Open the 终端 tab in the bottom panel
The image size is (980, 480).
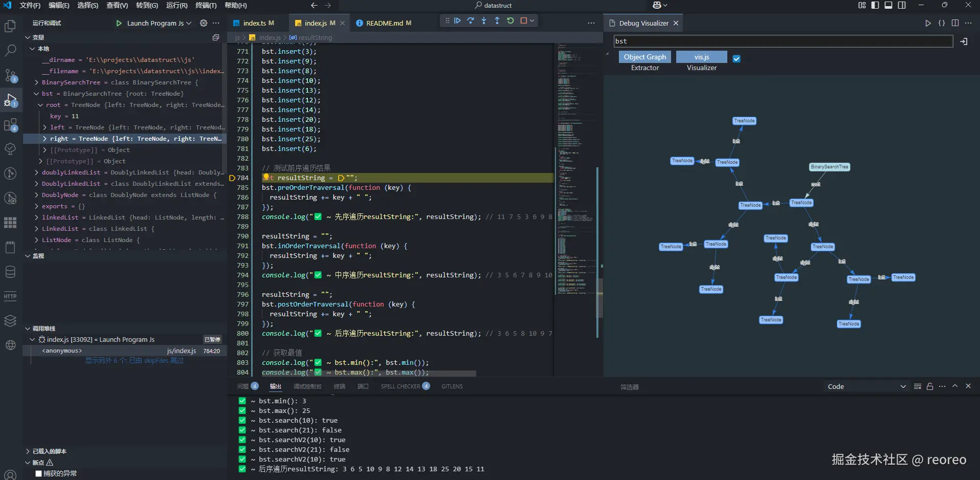pos(340,386)
